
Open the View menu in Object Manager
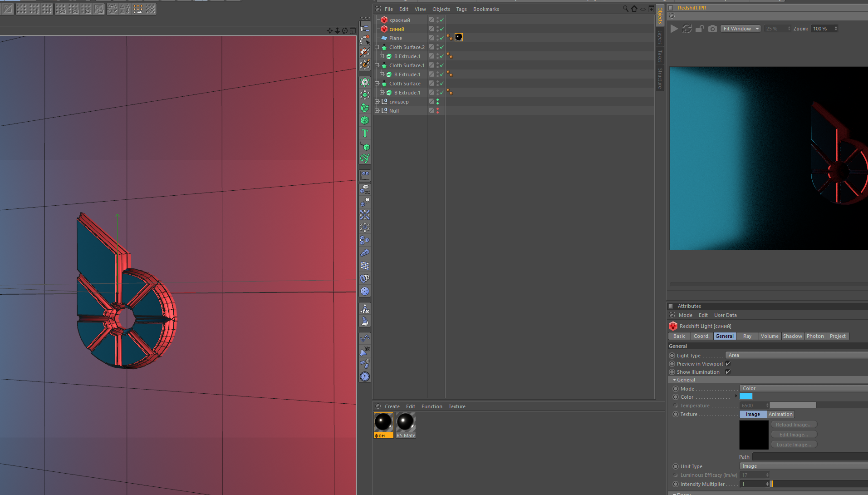pos(420,9)
